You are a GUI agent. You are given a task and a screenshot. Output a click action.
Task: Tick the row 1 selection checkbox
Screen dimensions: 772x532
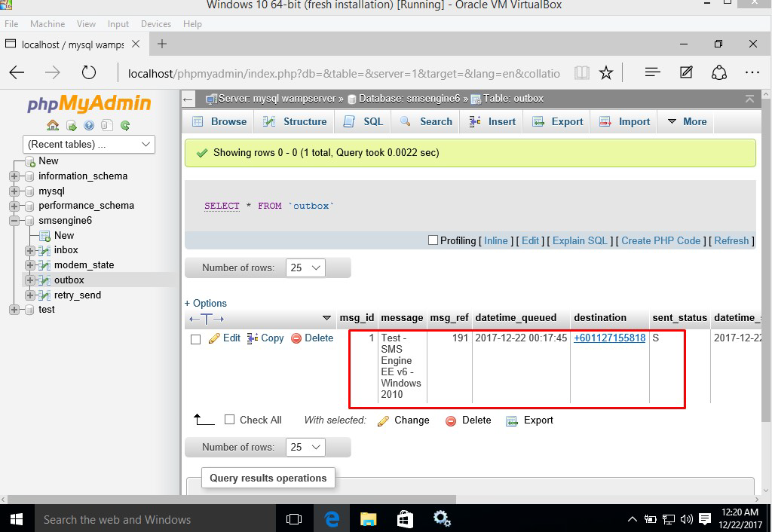[x=195, y=339]
